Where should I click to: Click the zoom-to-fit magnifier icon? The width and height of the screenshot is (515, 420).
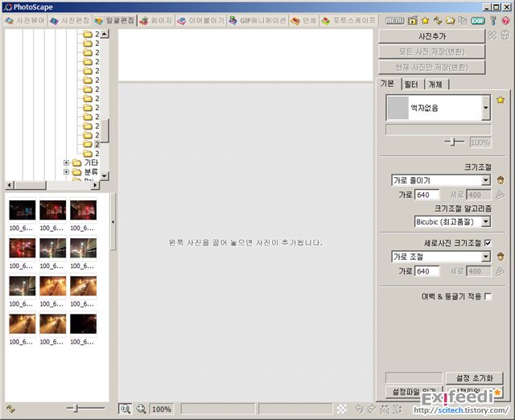pos(142,409)
